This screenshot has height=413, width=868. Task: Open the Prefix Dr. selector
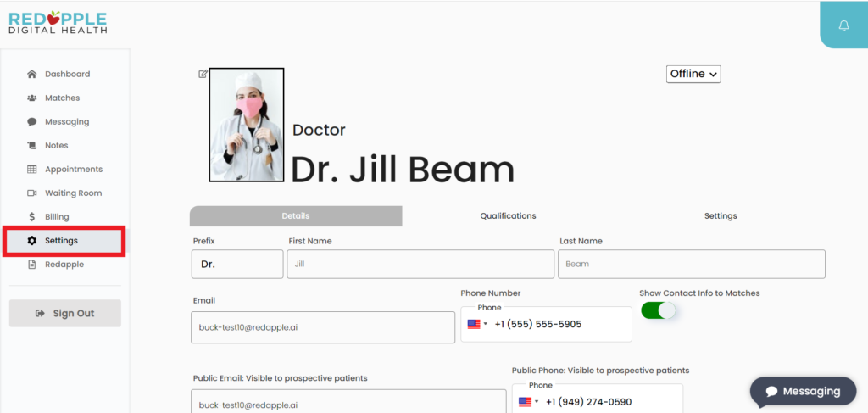click(237, 264)
